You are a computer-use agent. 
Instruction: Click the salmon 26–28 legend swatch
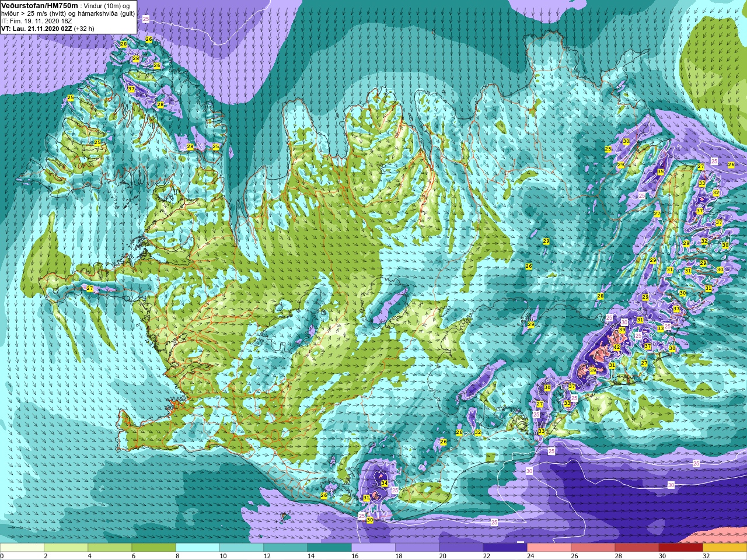tap(593, 548)
